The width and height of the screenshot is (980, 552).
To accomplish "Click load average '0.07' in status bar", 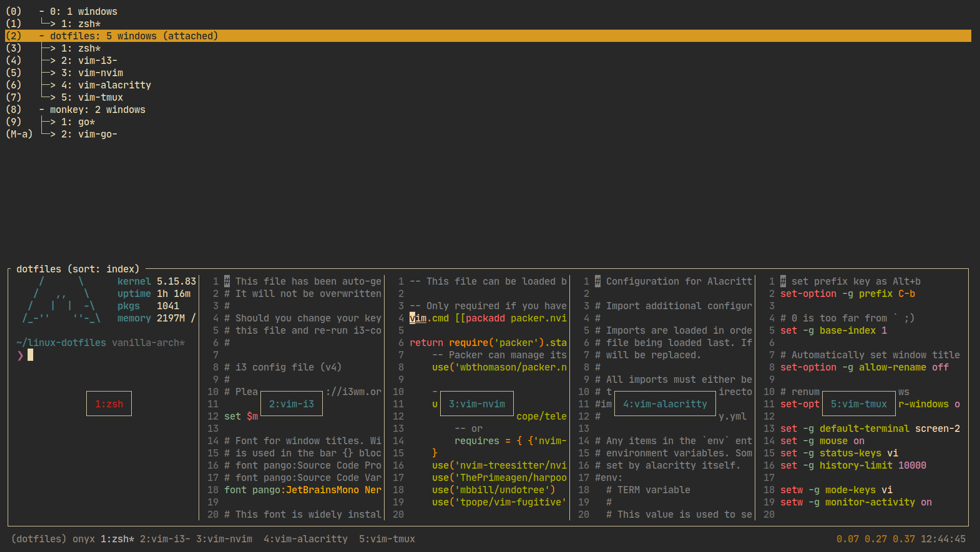I will pyautogui.click(x=848, y=539).
